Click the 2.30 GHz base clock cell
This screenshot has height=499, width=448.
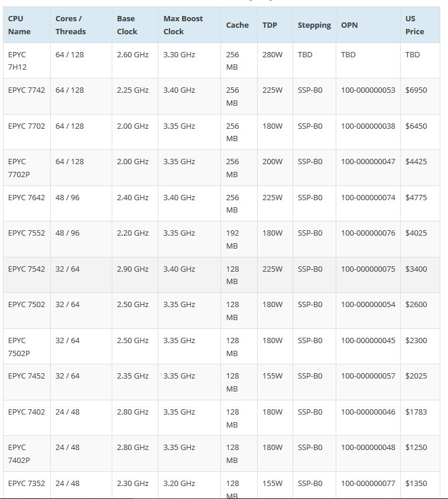[135, 485]
